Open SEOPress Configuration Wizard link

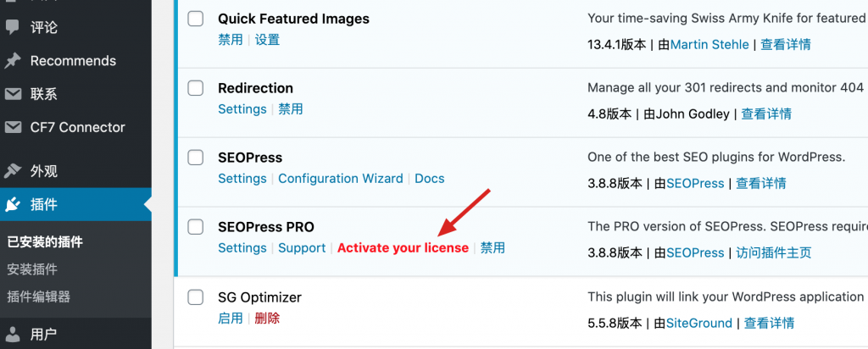tap(341, 179)
